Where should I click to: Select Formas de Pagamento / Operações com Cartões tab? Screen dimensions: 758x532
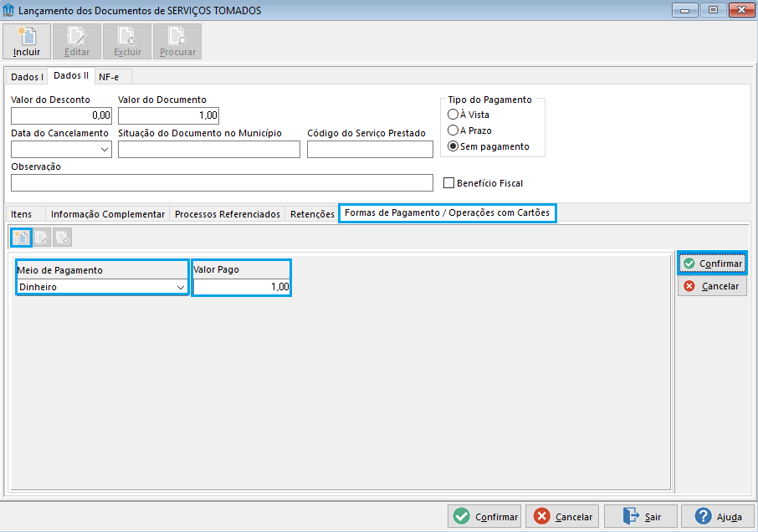447,212
